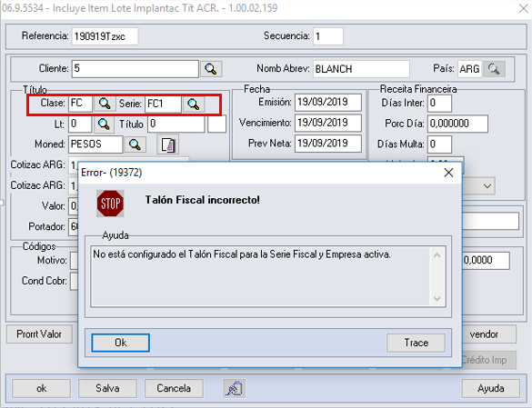532x408 pixels.
Task: Focus the Porc Día field
Action: [457, 124]
